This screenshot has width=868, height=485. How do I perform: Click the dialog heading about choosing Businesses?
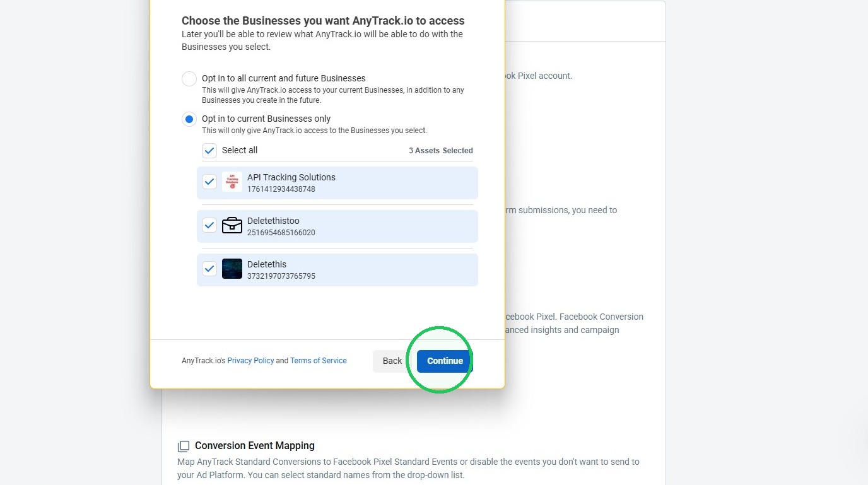(x=323, y=21)
